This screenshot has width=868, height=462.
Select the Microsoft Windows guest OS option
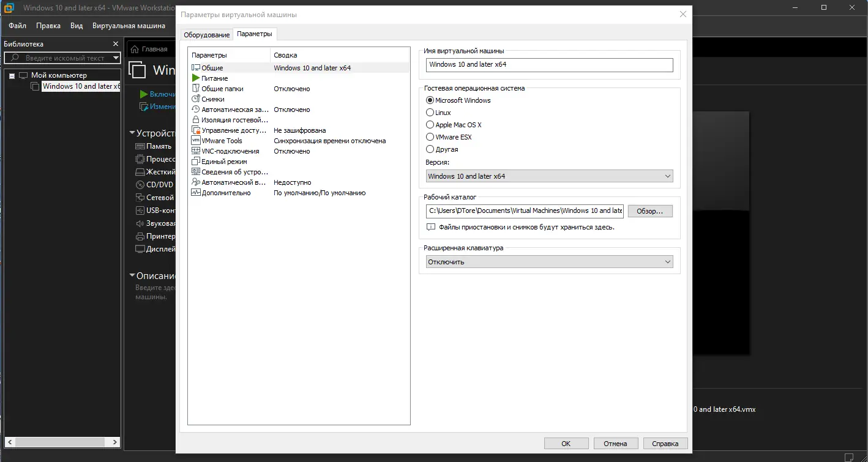[430, 100]
